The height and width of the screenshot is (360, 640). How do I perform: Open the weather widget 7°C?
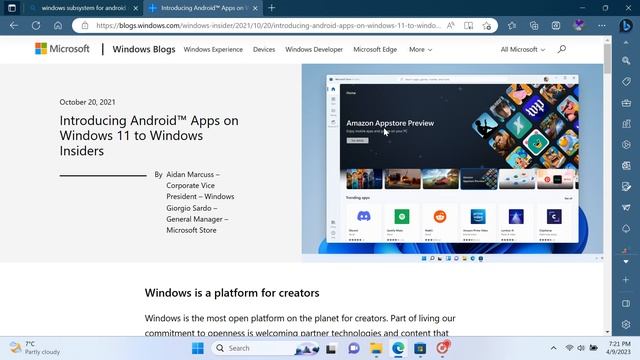point(35,348)
